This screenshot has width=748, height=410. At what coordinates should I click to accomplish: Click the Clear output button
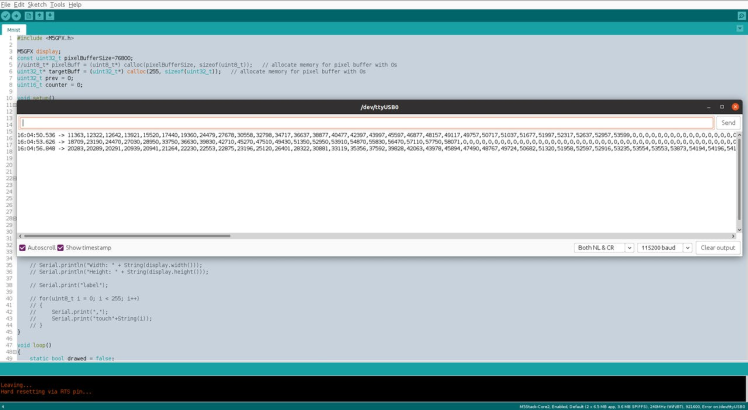[x=718, y=248]
